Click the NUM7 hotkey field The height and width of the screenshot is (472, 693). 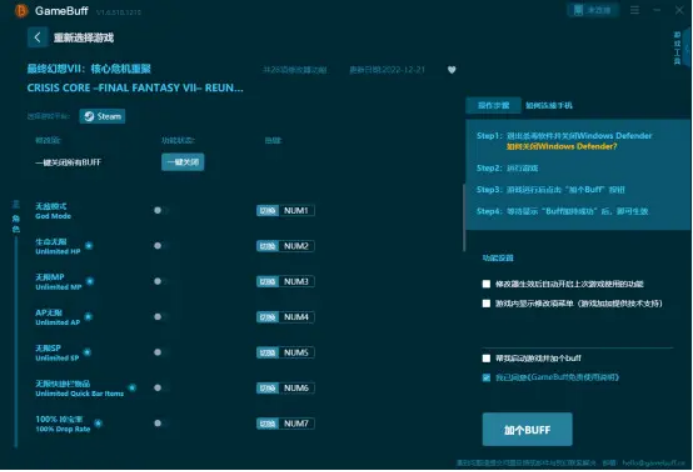pos(296,423)
